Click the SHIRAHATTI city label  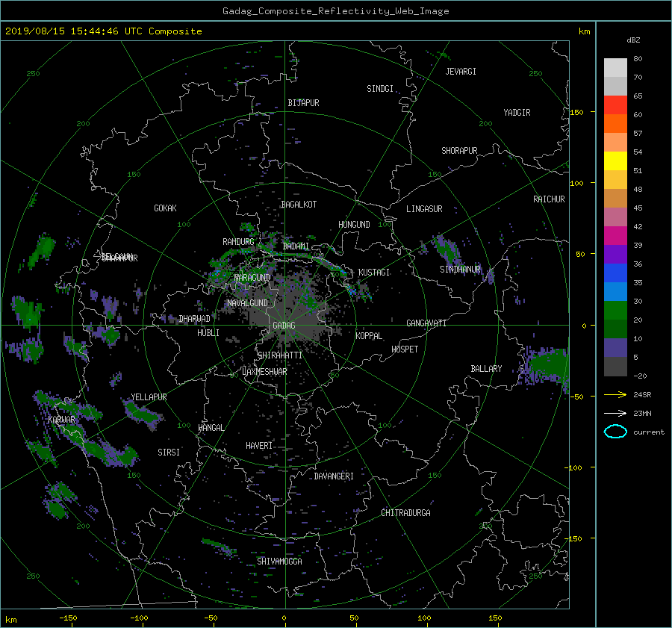tap(280, 355)
